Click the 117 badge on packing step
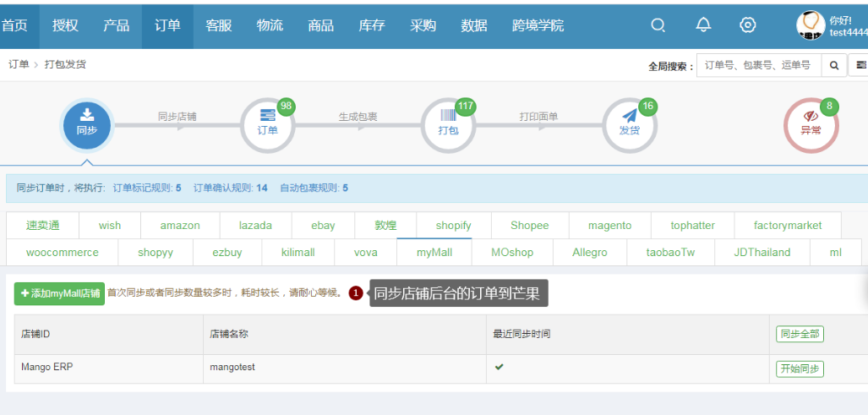The height and width of the screenshot is (415, 868). click(x=466, y=106)
